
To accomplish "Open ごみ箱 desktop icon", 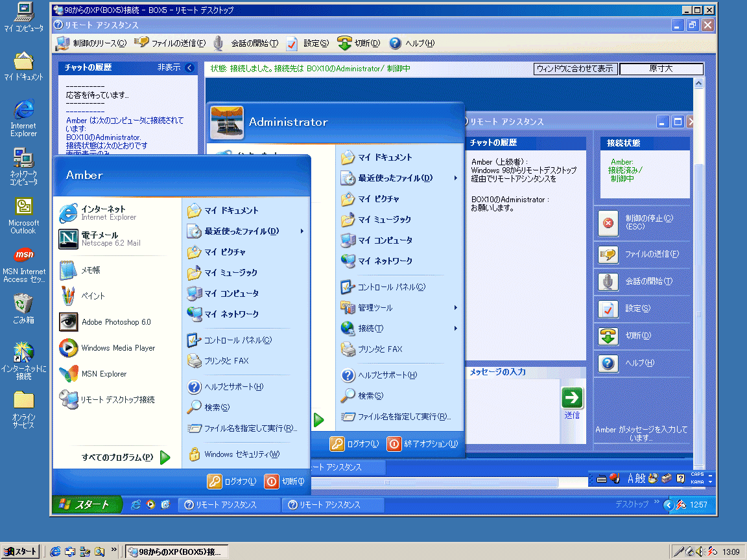I will [23, 309].
